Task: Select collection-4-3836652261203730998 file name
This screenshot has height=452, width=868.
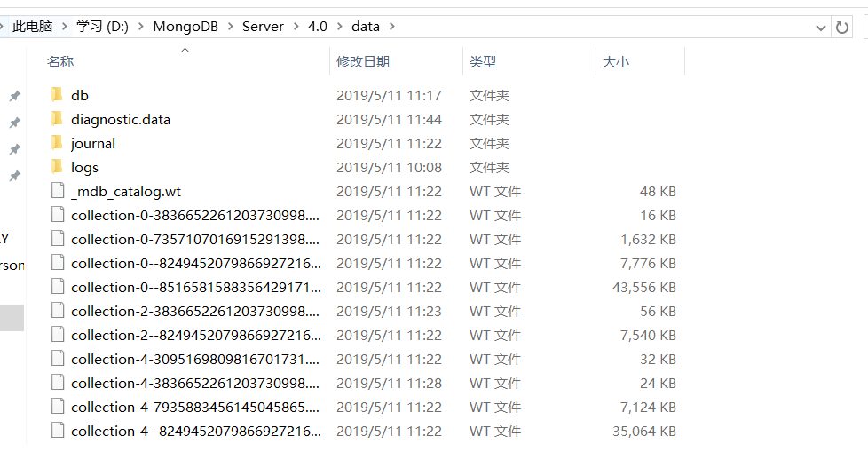Action: [195, 383]
